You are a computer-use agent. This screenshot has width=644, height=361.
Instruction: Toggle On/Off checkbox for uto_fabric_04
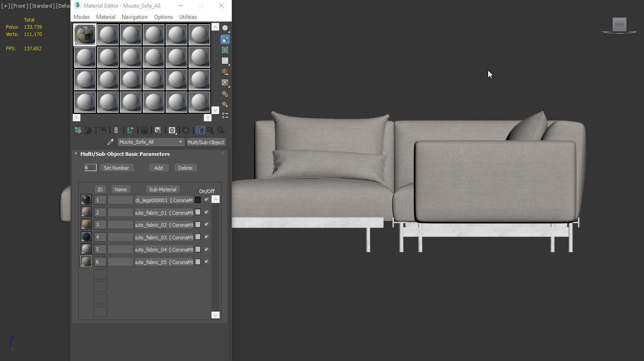point(207,249)
